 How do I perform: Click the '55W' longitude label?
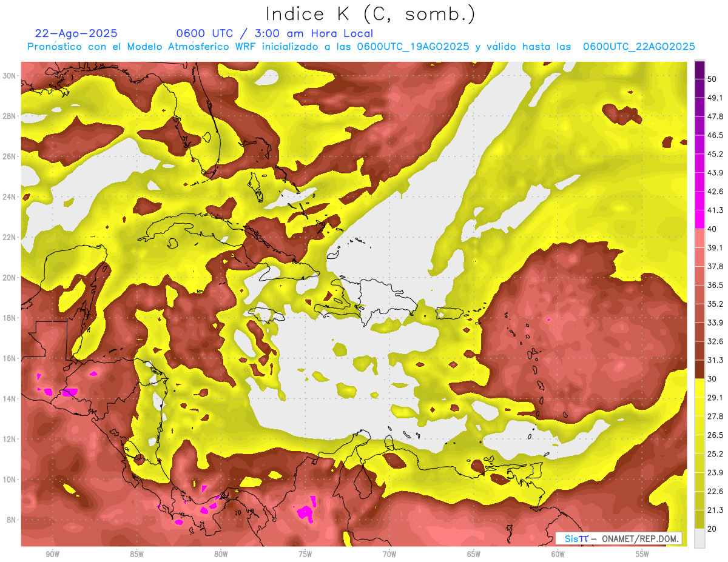(x=642, y=554)
